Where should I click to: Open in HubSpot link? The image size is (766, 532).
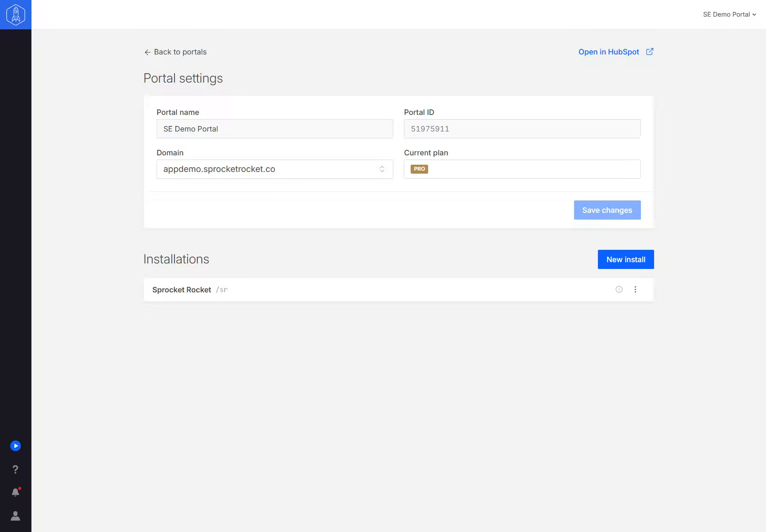[609, 52]
